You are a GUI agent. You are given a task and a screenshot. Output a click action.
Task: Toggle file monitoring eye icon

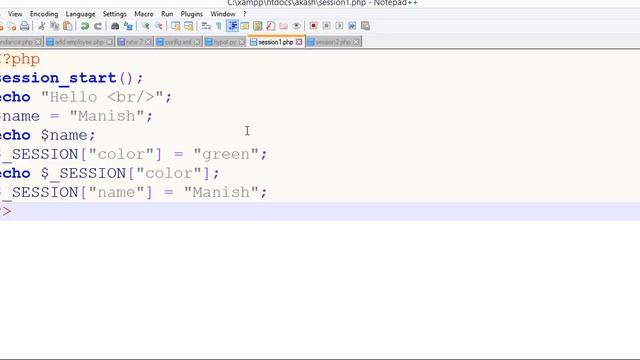coord(296,26)
